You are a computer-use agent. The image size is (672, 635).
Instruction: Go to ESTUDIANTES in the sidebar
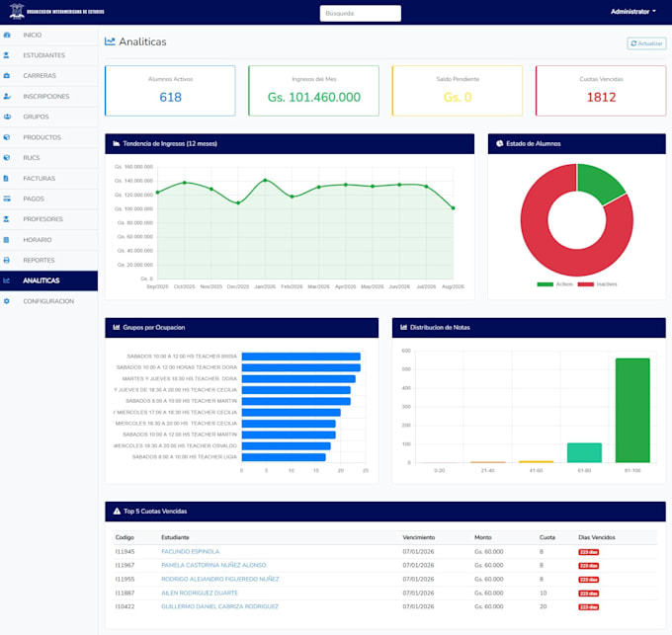48,55
